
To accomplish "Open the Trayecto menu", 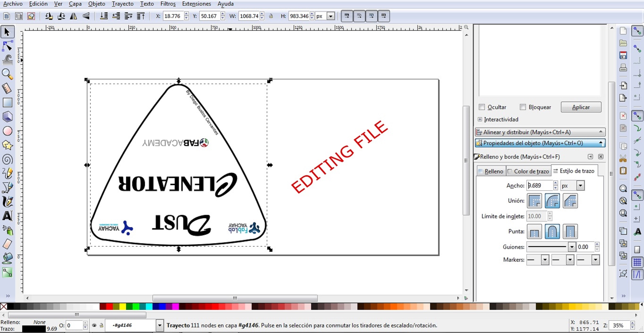I will 122,4.
